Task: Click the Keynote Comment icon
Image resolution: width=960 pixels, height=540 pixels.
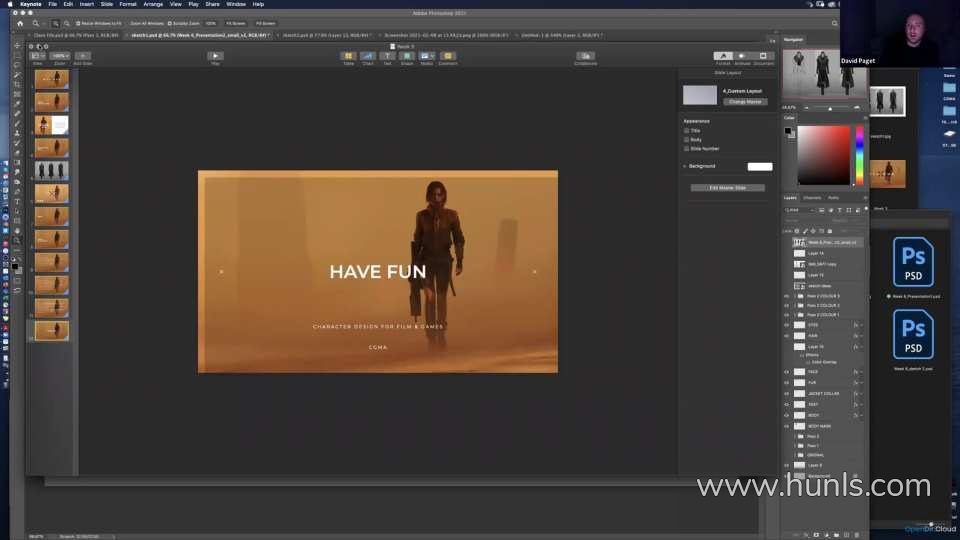Action: pyautogui.click(x=448, y=56)
